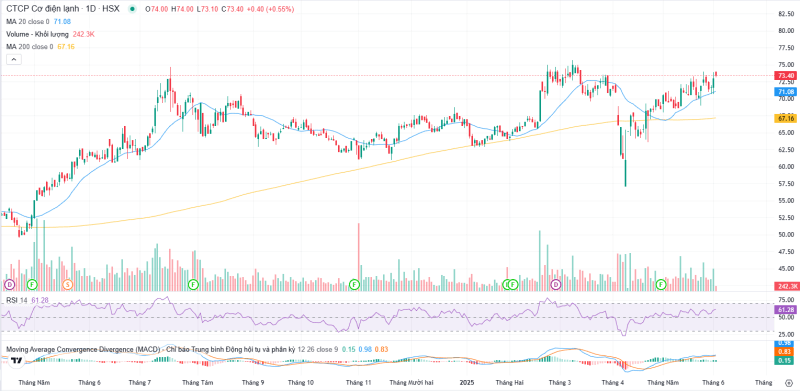The width and height of the screenshot is (800, 391).
Task: Click the Tháng 10 time axis label
Action: (301, 382)
